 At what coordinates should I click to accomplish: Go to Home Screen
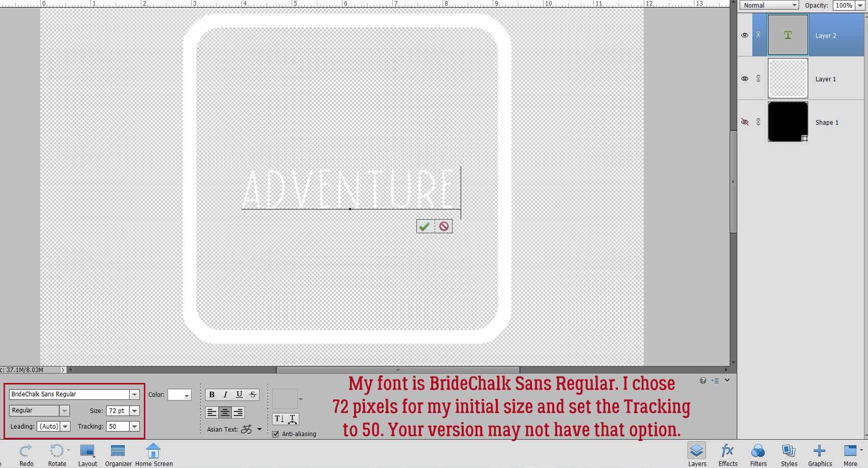tap(154, 455)
